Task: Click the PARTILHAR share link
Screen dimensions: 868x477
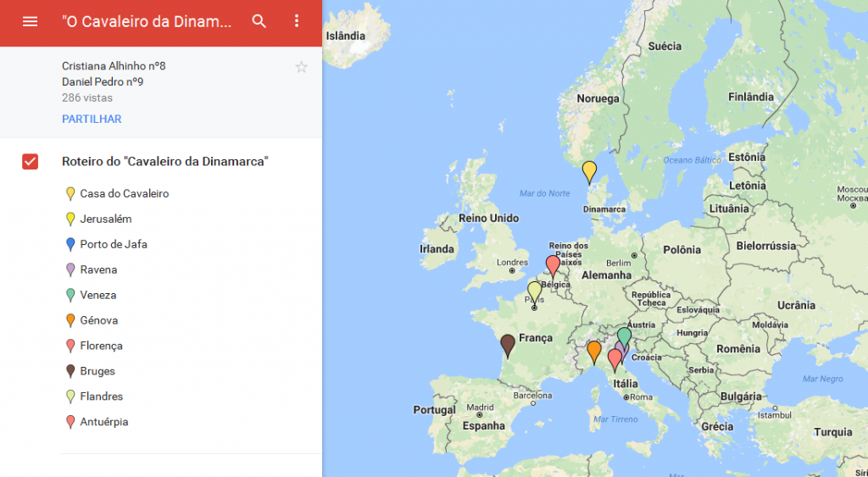Action: [x=92, y=119]
